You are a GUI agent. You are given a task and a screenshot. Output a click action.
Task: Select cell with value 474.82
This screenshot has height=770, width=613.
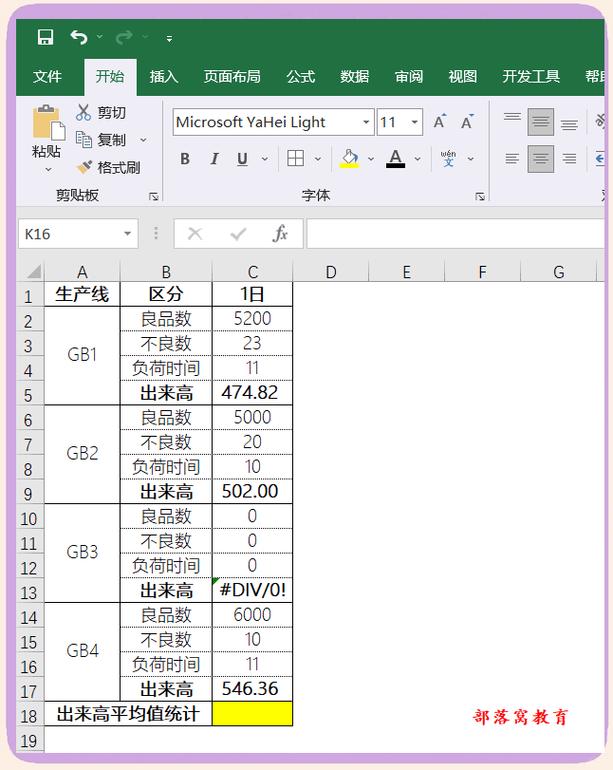252,393
